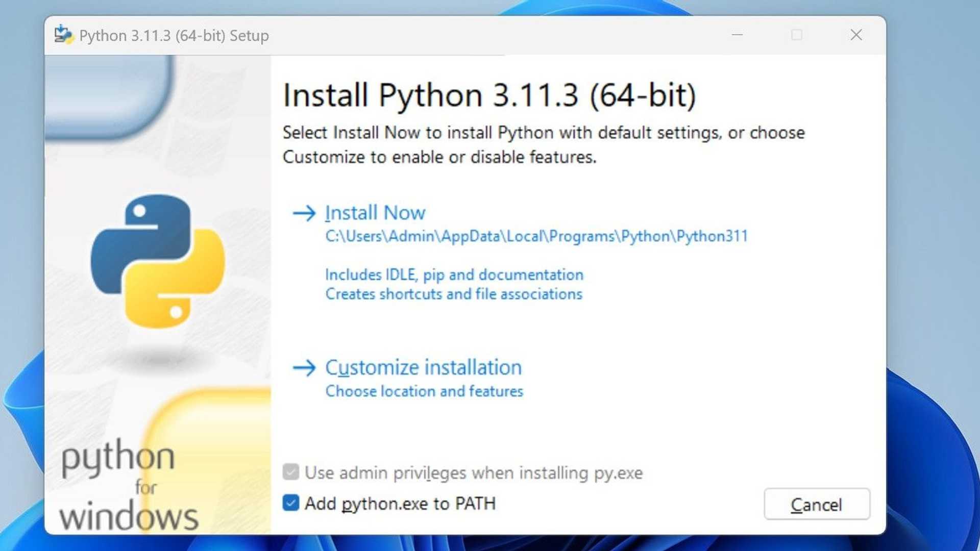Cancel the Python setup
Image resolution: width=980 pixels, height=551 pixels.
click(x=817, y=504)
